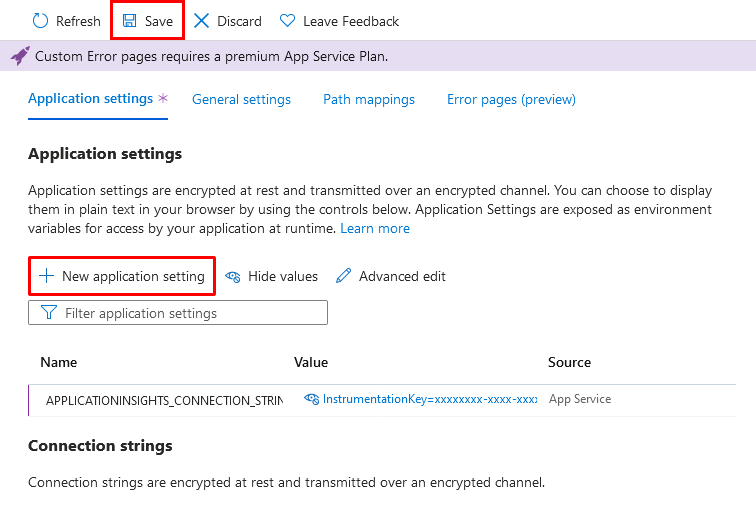The width and height of the screenshot is (756, 507).
Task: Click the funnel filter icon
Action: pos(49,312)
